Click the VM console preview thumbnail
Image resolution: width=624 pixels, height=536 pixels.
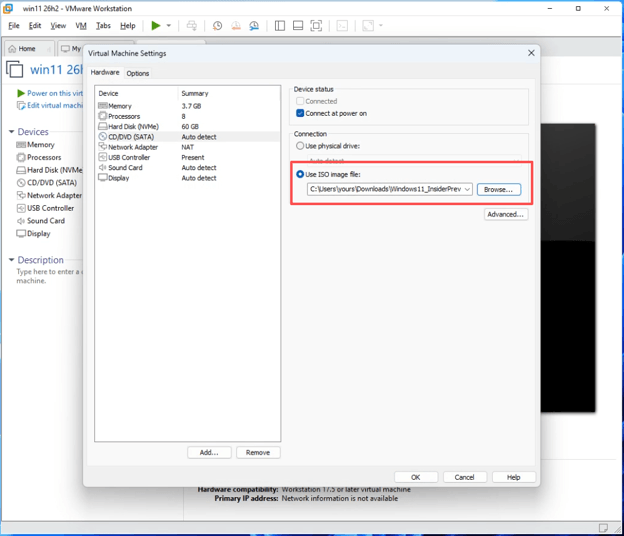(568, 268)
